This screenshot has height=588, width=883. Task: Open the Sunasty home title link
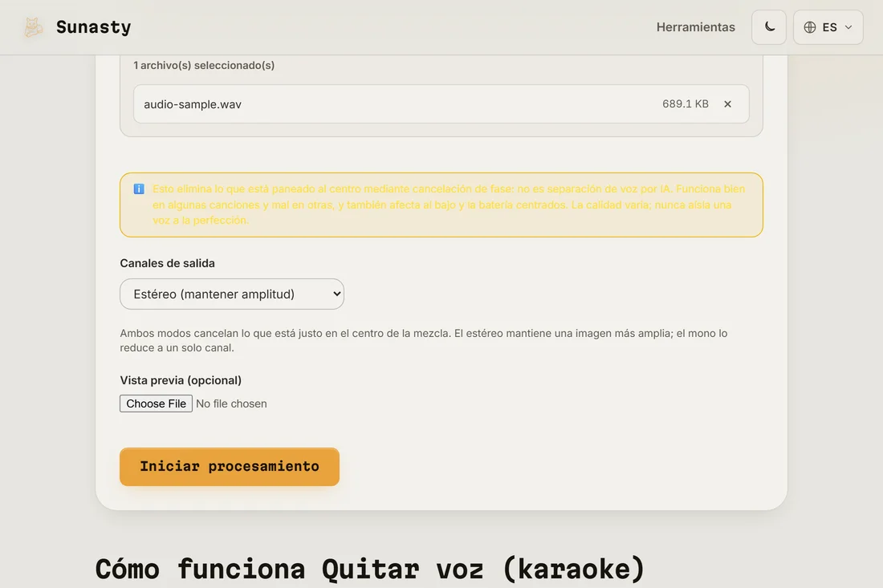93,27
